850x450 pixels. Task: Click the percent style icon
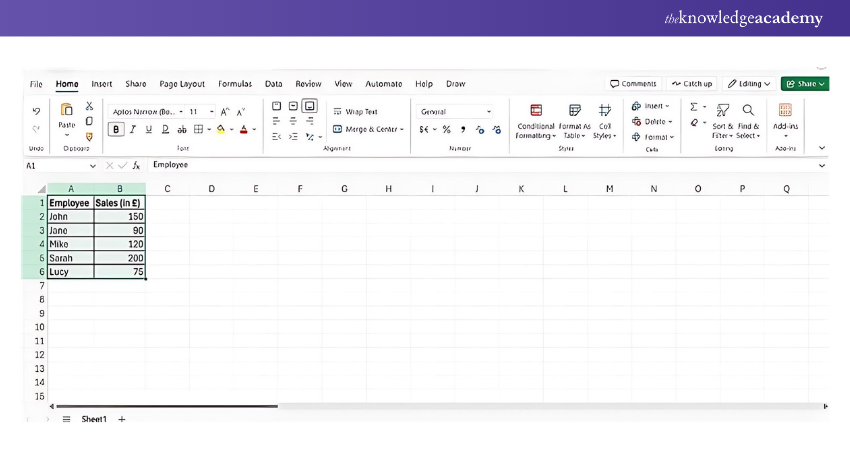tap(446, 129)
